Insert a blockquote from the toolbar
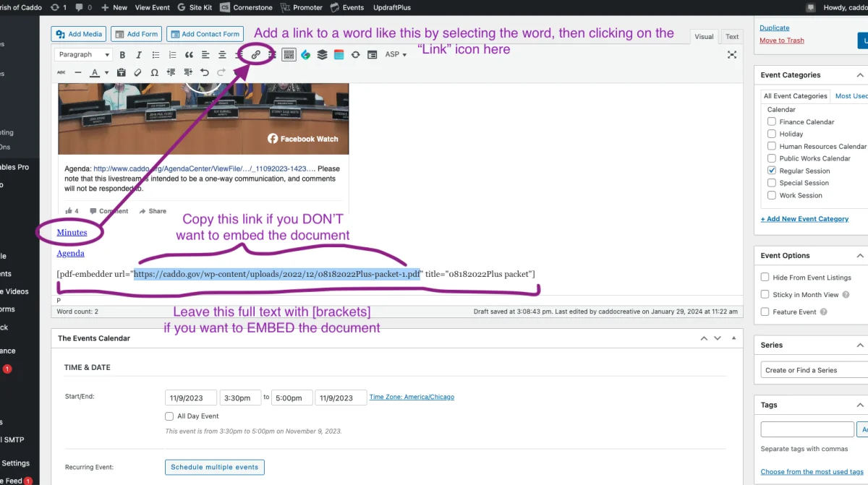The image size is (868, 485). coord(189,55)
